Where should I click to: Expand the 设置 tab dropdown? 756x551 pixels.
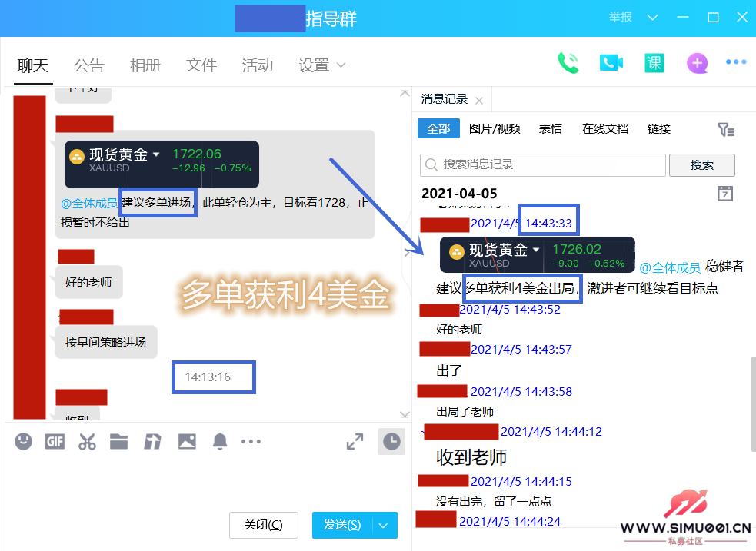click(341, 65)
